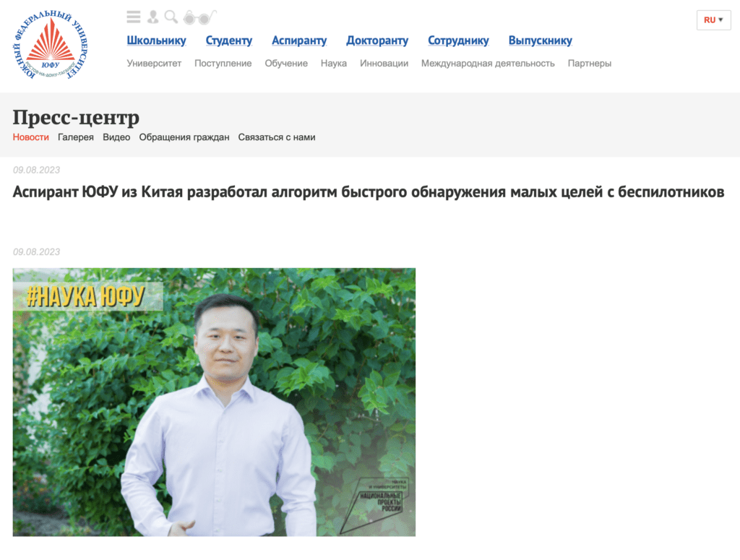Open the Выпускнику page
The image size is (740, 560).
[x=540, y=40]
